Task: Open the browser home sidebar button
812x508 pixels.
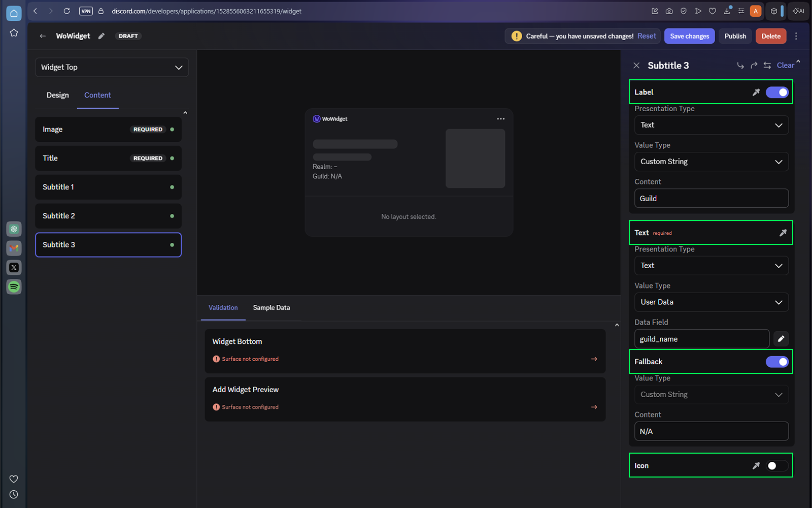Action: pos(14,14)
